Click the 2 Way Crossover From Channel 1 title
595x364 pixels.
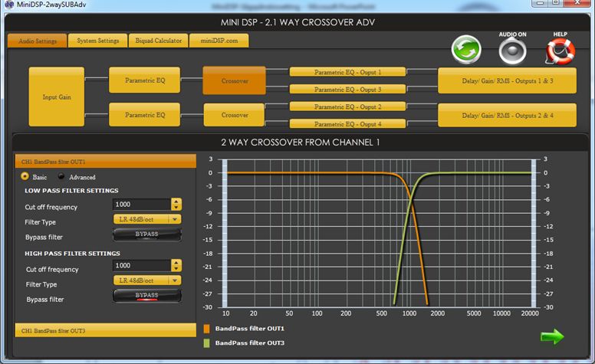pyautogui.click(x=300, y=143)
